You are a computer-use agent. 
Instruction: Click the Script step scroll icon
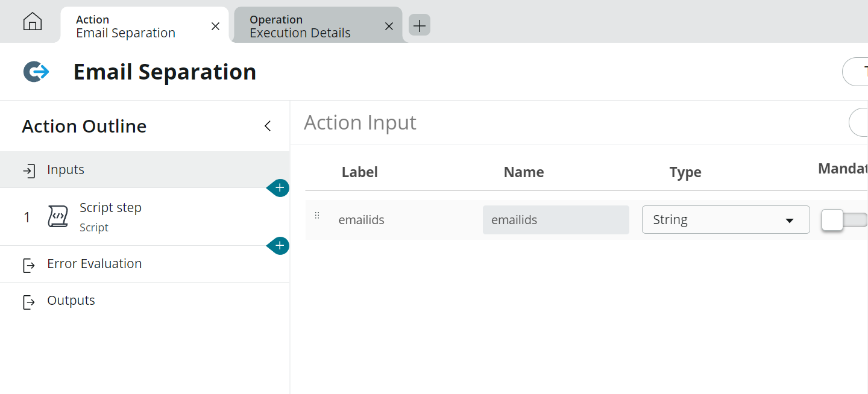point(58,217)
